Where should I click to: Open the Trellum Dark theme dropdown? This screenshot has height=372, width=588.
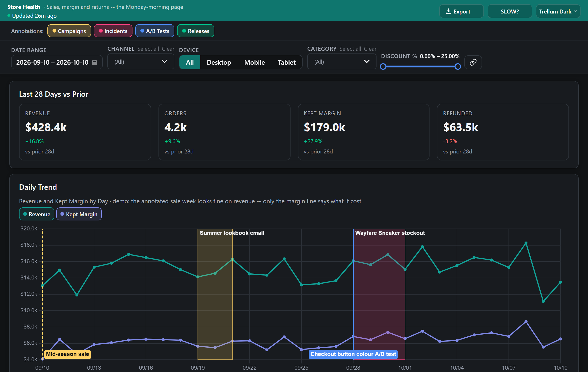(558, 11)
